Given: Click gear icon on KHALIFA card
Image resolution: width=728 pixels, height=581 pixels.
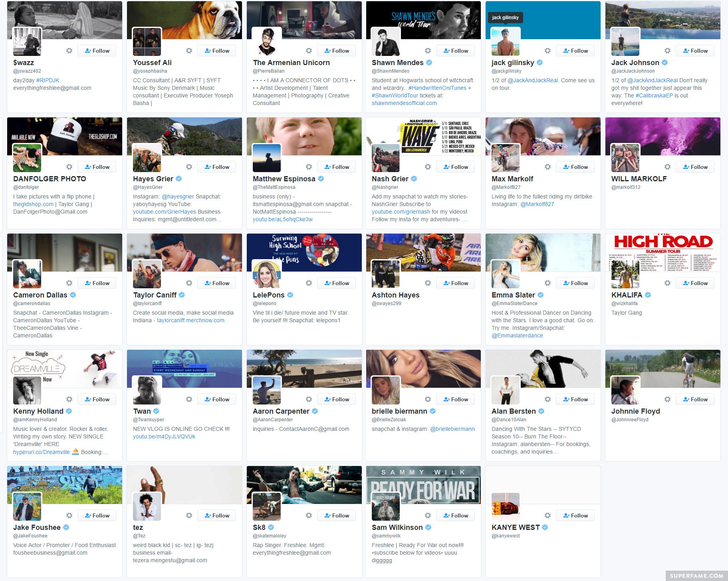Looking at the screenshot, I should pyautogui.click(x=667, y=283).
